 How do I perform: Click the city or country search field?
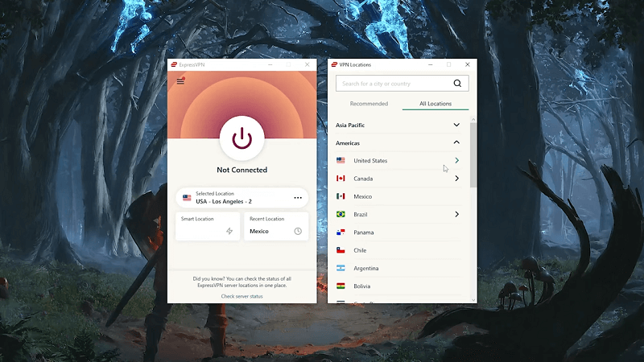point(393,83)
